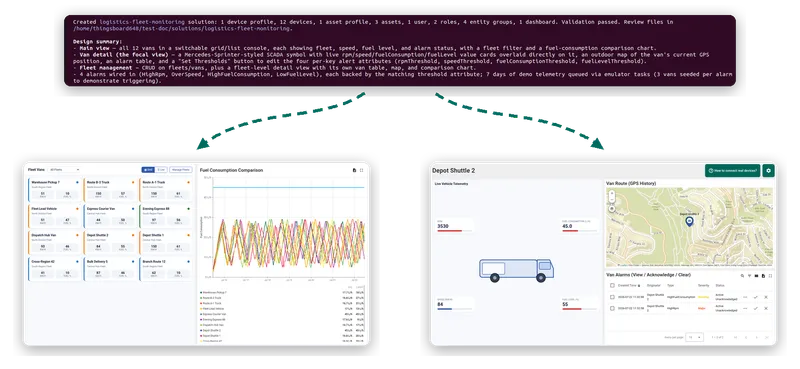
Task: Jump to first page in Van Alarms
Action: point(735,337)
